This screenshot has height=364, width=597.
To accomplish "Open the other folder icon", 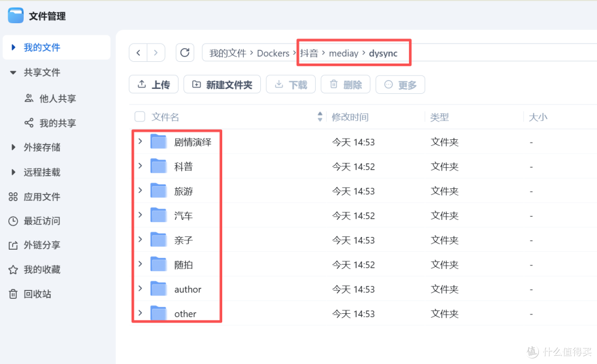I will (159, 313).
